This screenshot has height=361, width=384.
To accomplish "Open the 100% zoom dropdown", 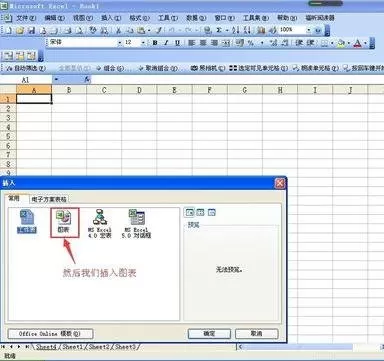I will 309,30.
